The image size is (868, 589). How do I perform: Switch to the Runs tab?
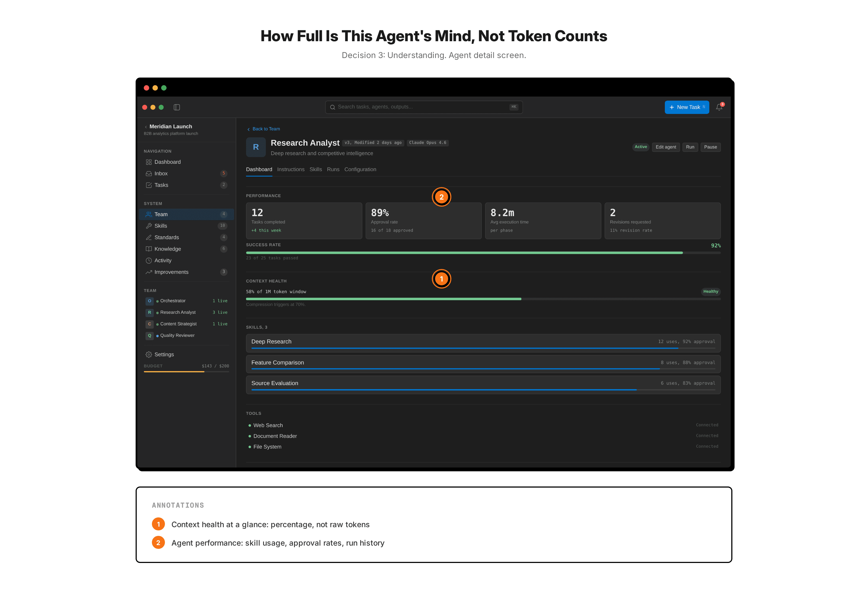pos(333,169)
